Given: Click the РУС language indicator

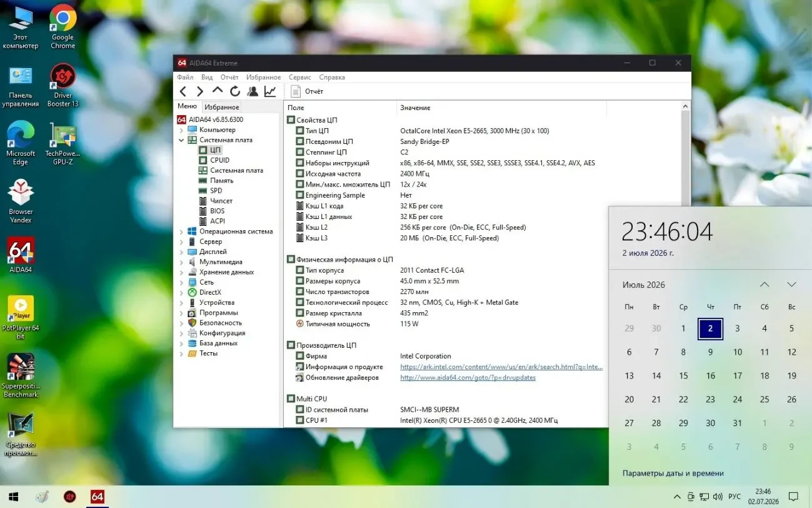Looking at the screenshot, I should [x=734, y=497].
